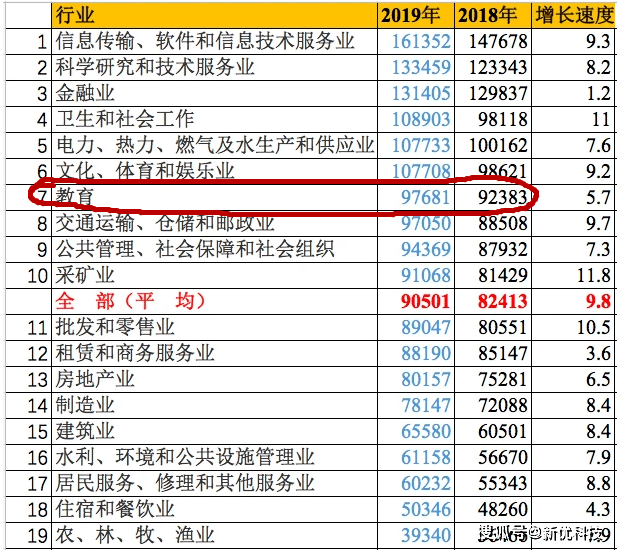This screenshot has width=617, height=550.
Task: Click the value 61158
Action: tap(425, 457)
